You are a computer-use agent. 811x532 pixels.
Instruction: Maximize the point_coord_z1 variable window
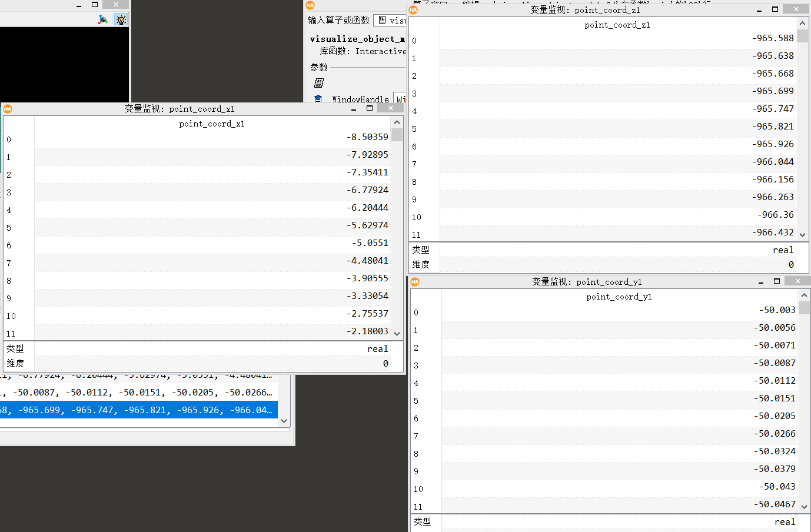(775, 9)
